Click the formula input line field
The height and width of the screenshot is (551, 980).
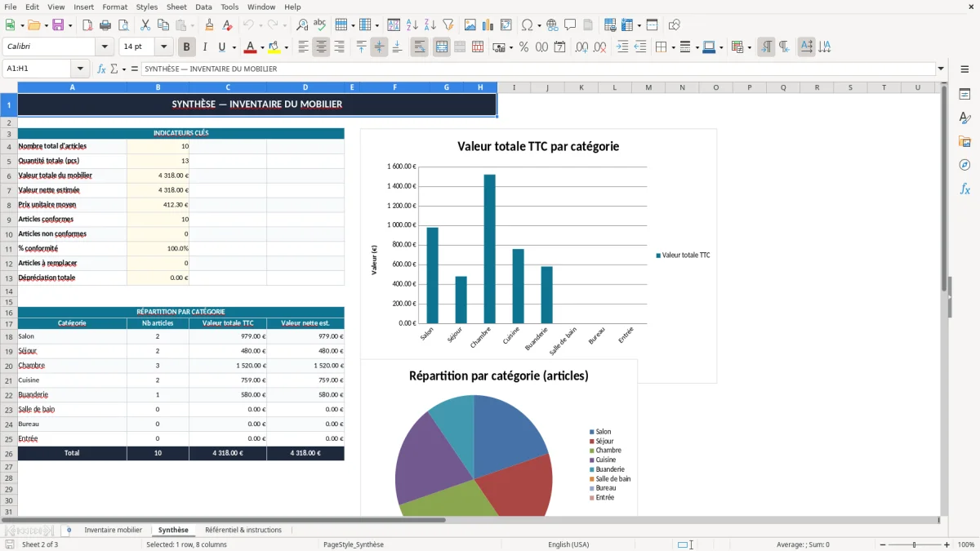point(538,69)
